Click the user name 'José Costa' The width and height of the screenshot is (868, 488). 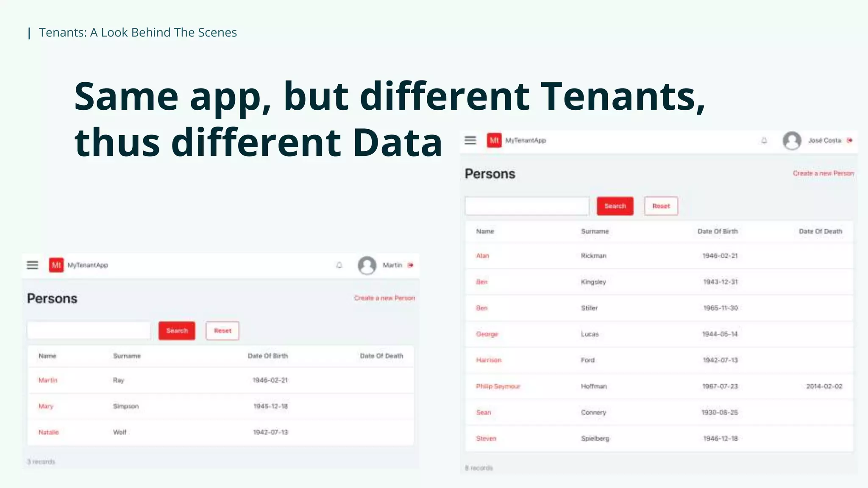[x=824, y=140]
